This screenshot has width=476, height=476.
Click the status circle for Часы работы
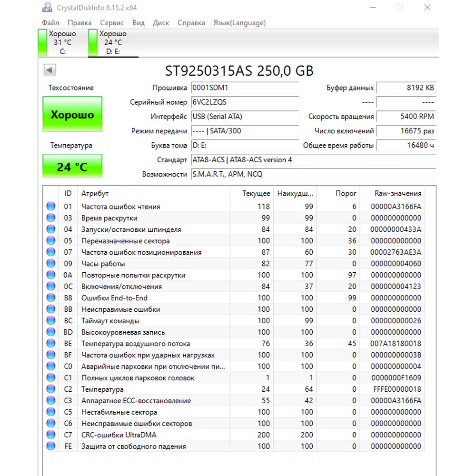click(51, 264)
